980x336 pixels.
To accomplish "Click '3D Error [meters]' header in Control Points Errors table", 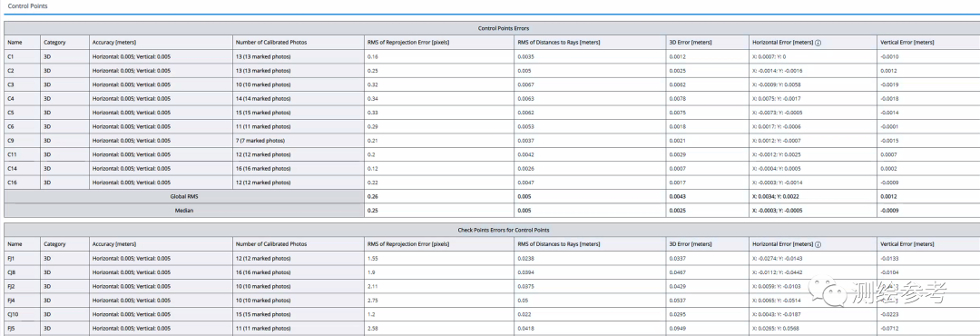I will 690,43.
